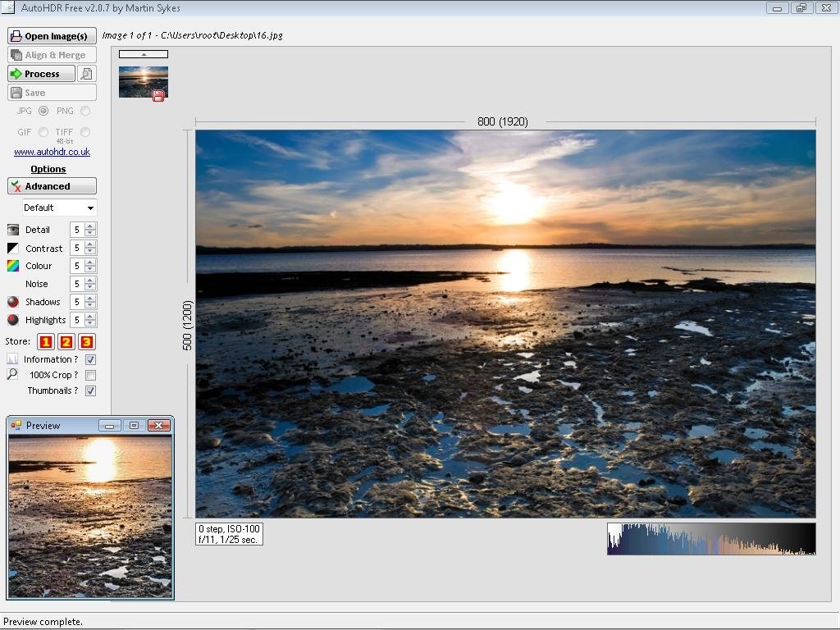Increase the Noise value with up arrow

(x=90, y=281)
